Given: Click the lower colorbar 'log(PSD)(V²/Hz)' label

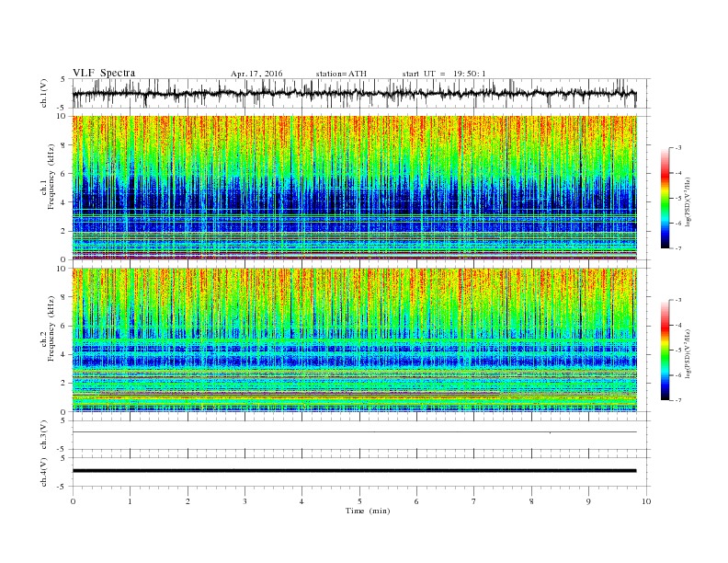Looking at the screenshot, I should click(688, 354).
